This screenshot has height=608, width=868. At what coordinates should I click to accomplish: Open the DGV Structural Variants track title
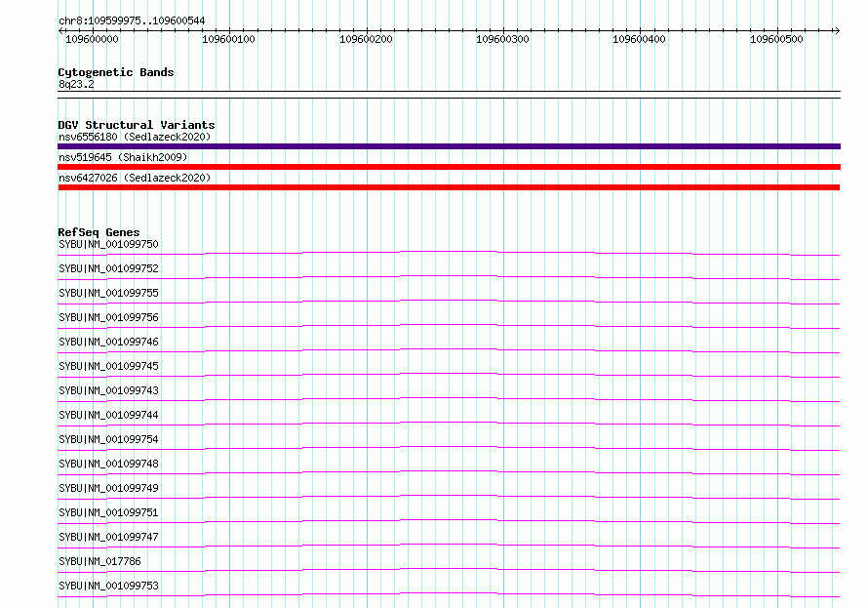tap(137, 125)
